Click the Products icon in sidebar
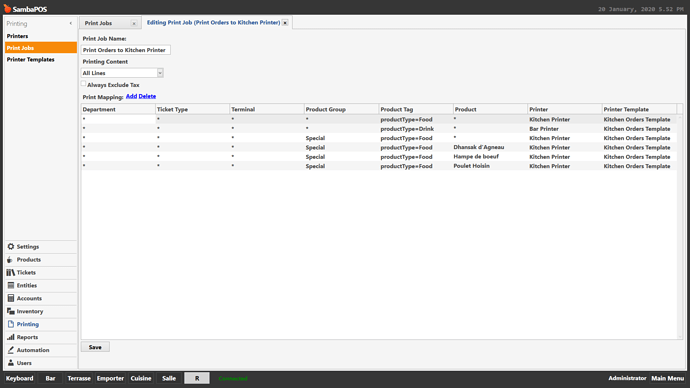Image resolution: width=690 pixels, height=388 pixels. 10,260
